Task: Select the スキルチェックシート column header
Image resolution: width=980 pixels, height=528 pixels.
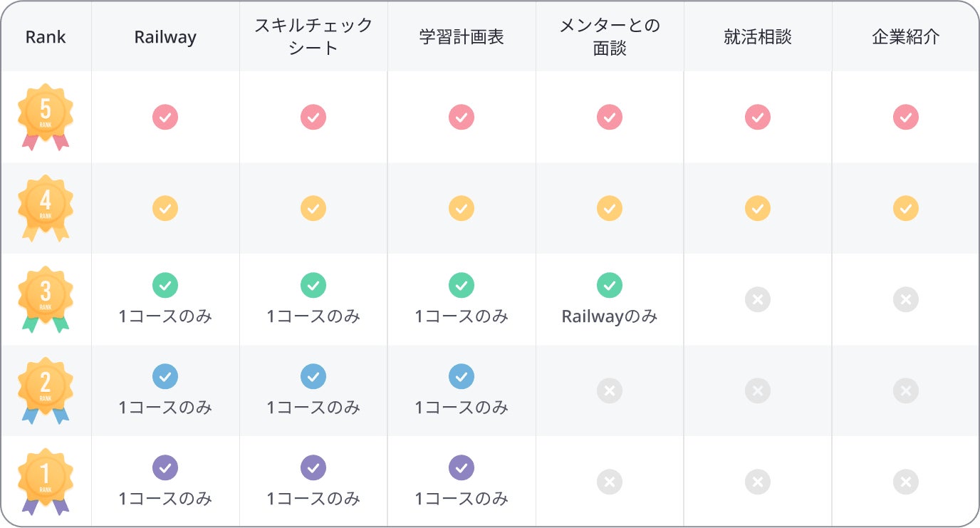Action: coord(313,37)
